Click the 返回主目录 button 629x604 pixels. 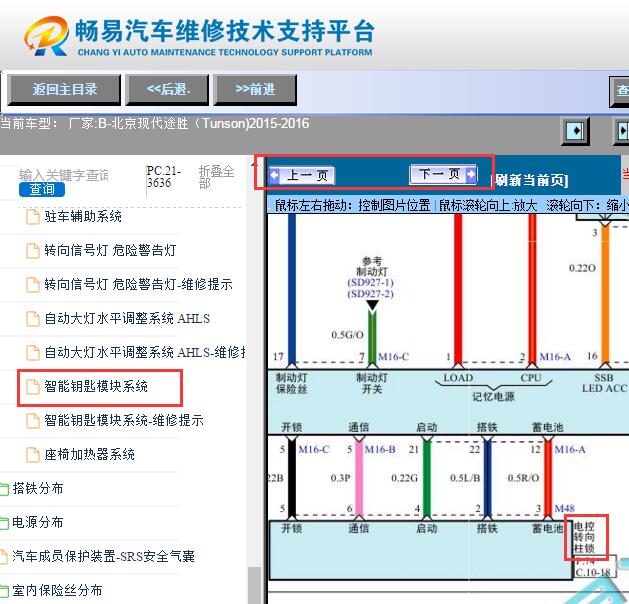[x=64, y=89]
